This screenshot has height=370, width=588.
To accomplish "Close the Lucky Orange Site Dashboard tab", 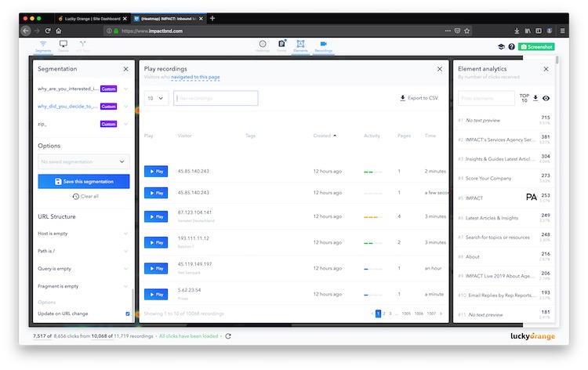I will coord(125,19).
